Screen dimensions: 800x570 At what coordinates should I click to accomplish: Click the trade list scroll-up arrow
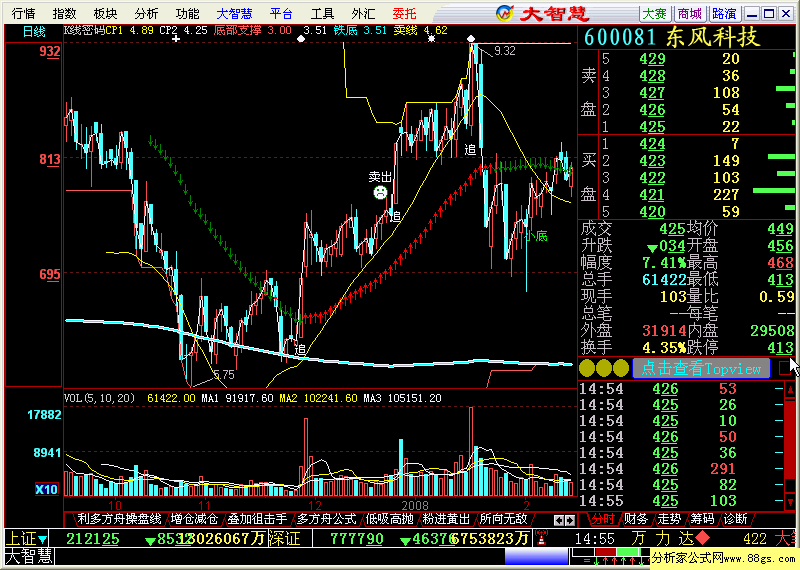click(x=790, y=390)
